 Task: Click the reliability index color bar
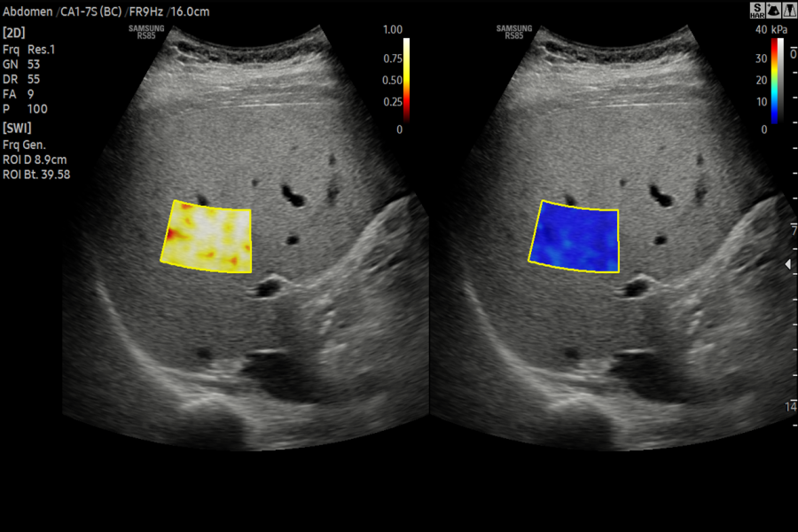click(407, 80)
